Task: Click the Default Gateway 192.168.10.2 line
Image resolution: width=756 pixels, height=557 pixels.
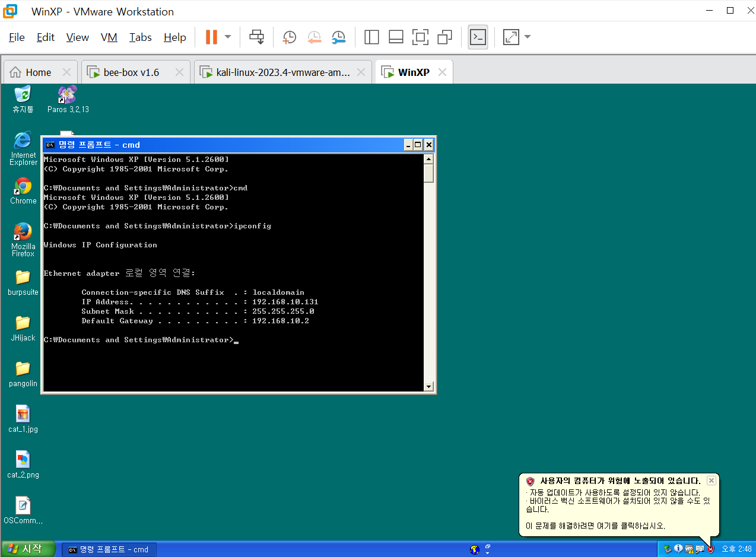Action: coord(195,321)
